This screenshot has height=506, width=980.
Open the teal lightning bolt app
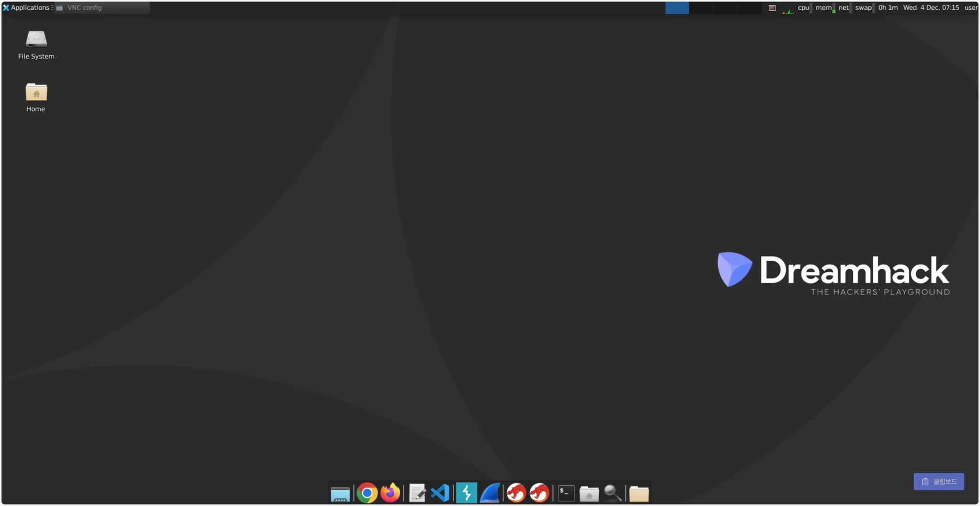pos(466,493)
